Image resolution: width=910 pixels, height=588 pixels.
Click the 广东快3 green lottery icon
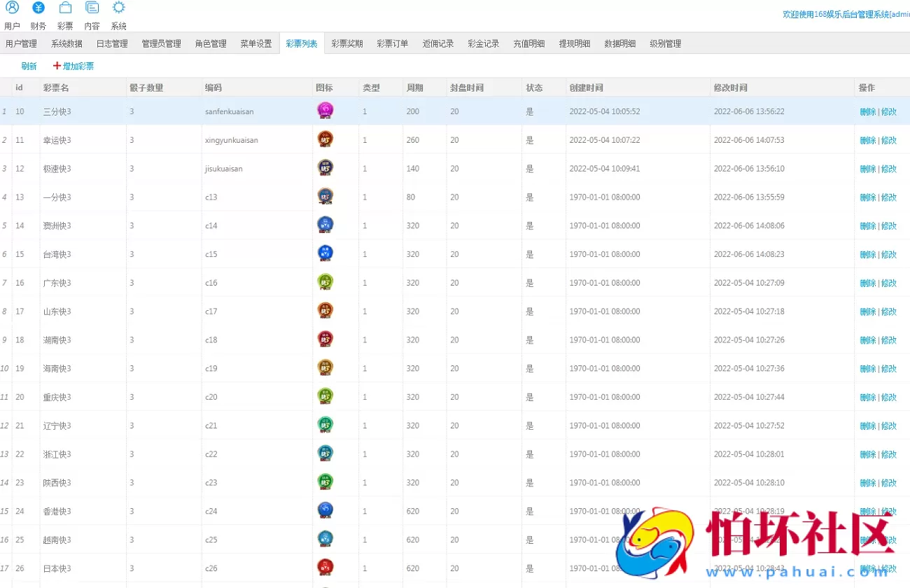pyautogui.click(x=325, y=282)
